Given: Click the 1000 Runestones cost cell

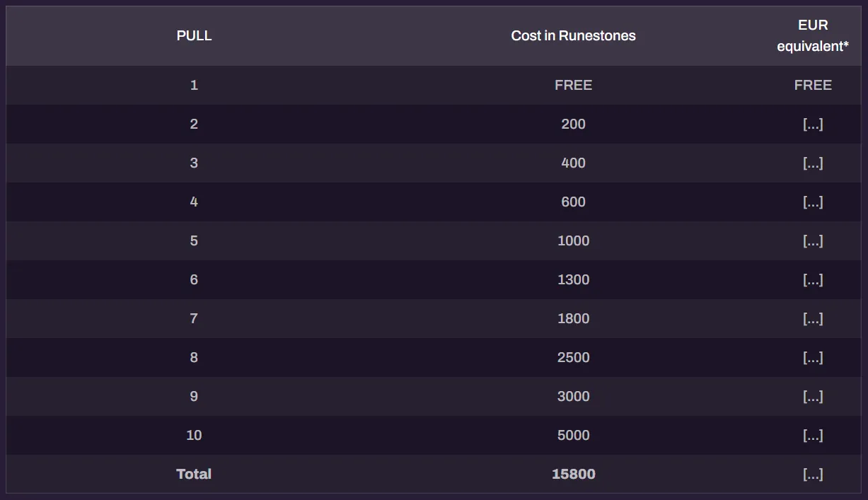Looking at the screenshot, I should [x=573, y=240].
